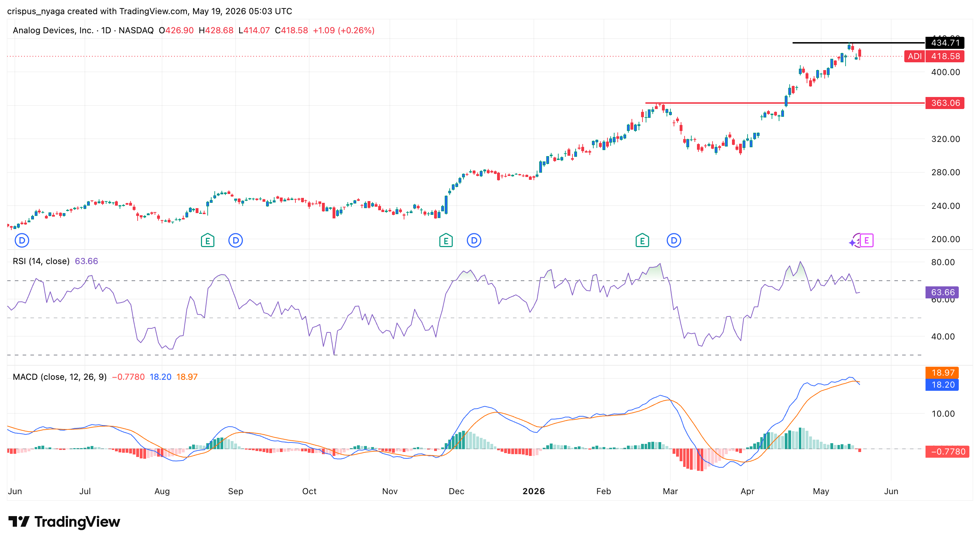The width and height of the screenshot is (980, 543).
Task: Click the ADI ticker price tag
Action: click(915, 56)
